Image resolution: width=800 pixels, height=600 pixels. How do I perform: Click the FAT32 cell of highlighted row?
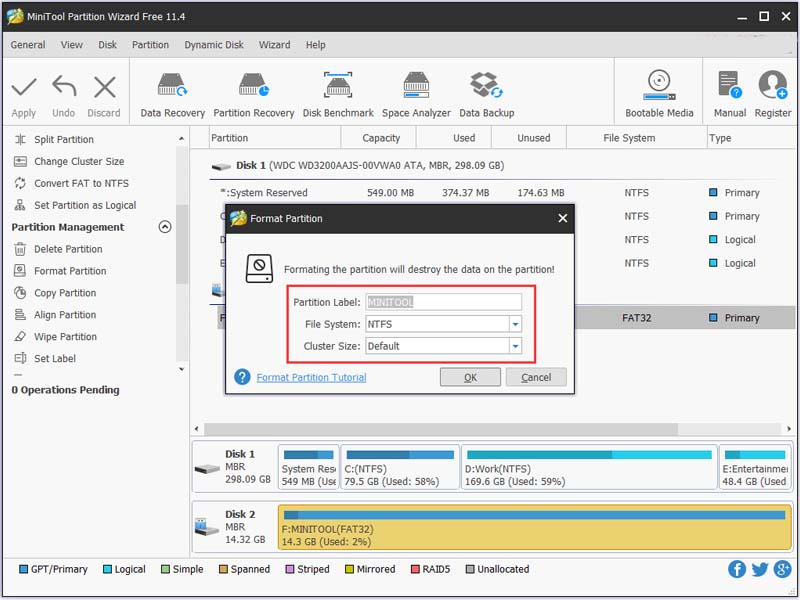pyautogui.click(x=636, y=318)
